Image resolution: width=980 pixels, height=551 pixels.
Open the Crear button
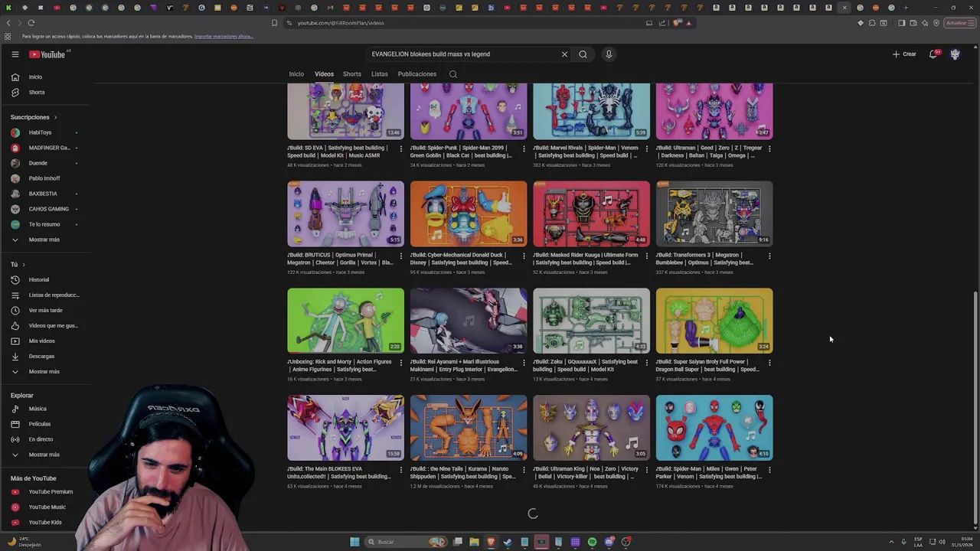coord(904,54)
